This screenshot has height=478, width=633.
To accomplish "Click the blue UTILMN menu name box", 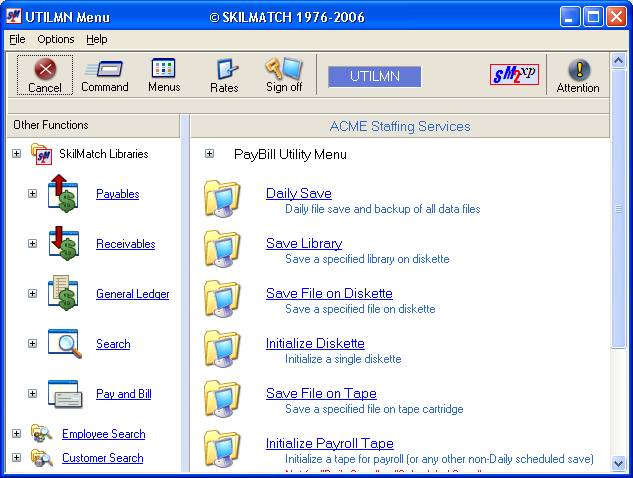I will pos(375,76).
